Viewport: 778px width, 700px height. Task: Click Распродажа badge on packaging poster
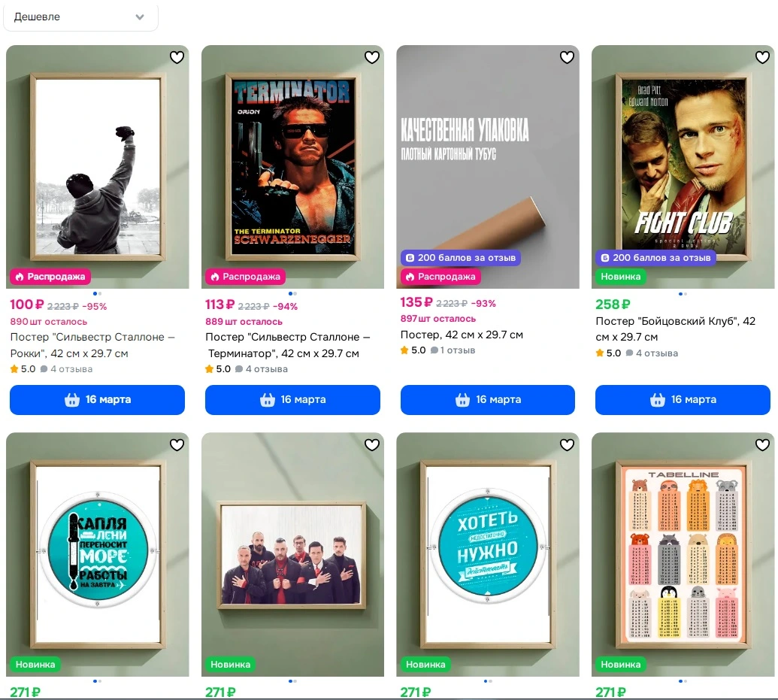[440, 277]
